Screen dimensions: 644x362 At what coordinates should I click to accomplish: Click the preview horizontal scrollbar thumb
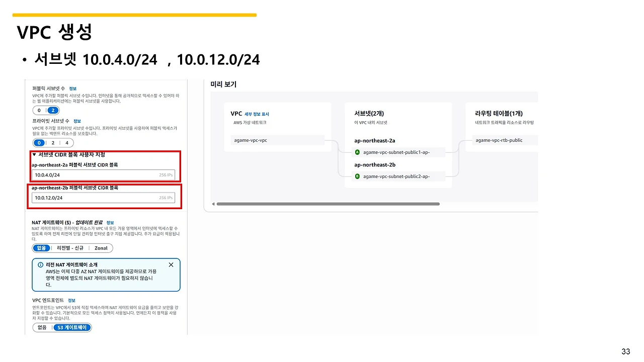[328, 204]
